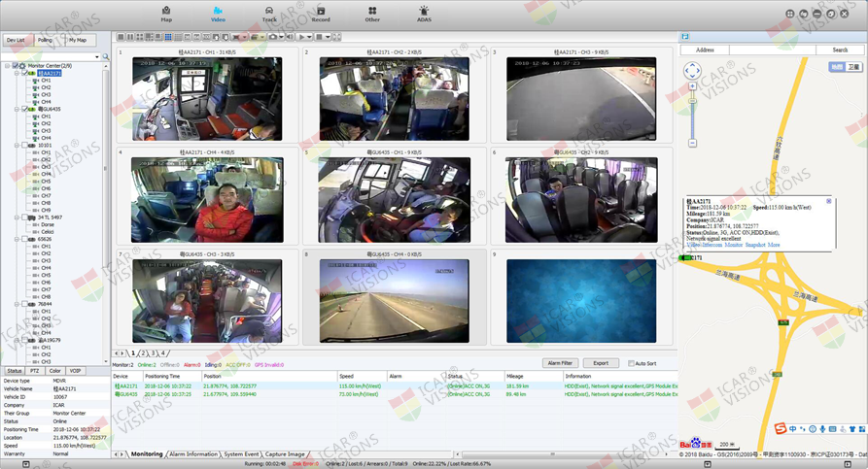
Task: Click the map Address input field
Action: coord(773,50)
